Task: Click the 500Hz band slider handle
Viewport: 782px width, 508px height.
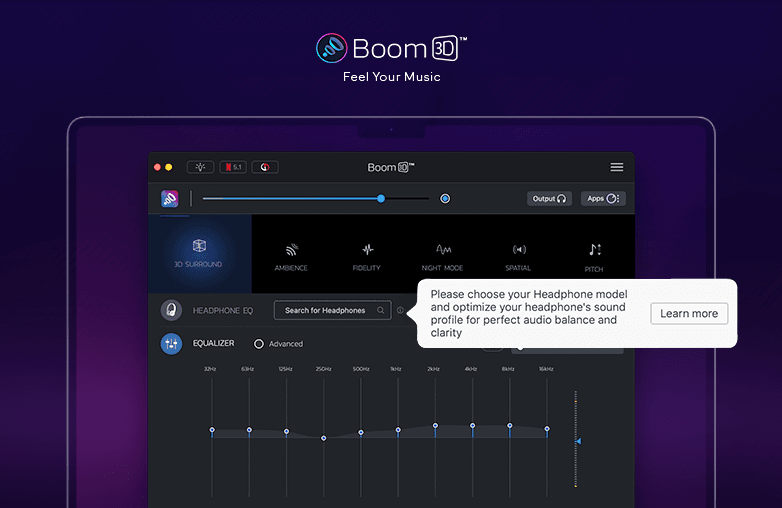Action: 361,433
